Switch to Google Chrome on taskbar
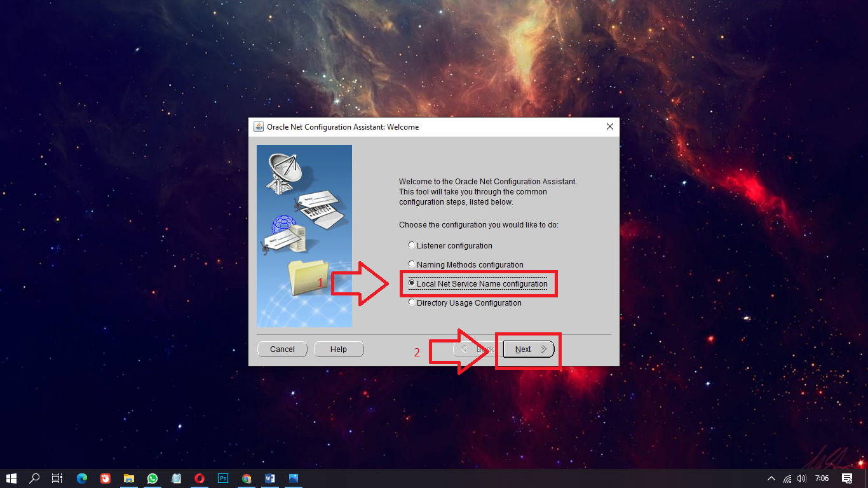The height and width of the screenshot is (488, 868). pyautogui.click(x=247, y=478)
